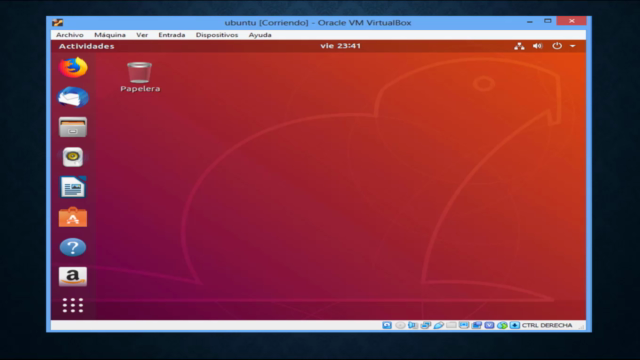640x360 pixels.
Task: Launch Rhythmbox speaker icon in dock
Action: click(x=73, y=157)
